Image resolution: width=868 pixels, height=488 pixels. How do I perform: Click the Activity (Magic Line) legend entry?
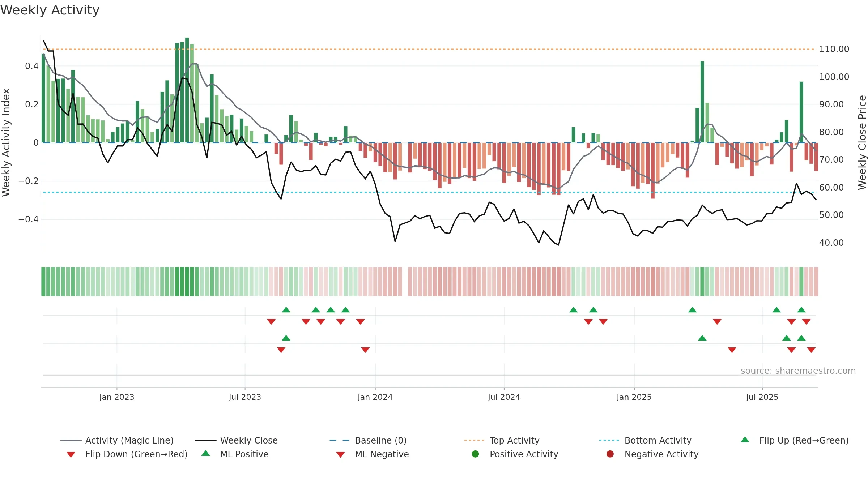pos(117,440)
